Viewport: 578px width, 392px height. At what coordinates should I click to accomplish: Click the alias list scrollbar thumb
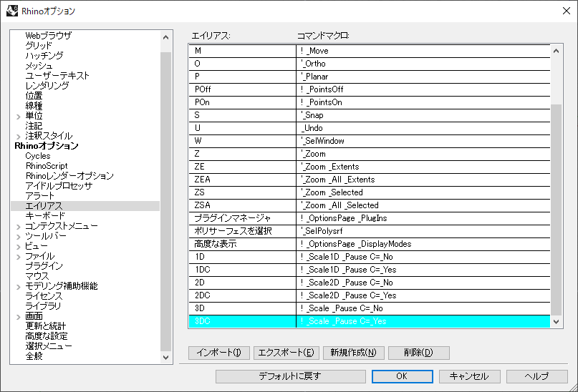point(557,210)
